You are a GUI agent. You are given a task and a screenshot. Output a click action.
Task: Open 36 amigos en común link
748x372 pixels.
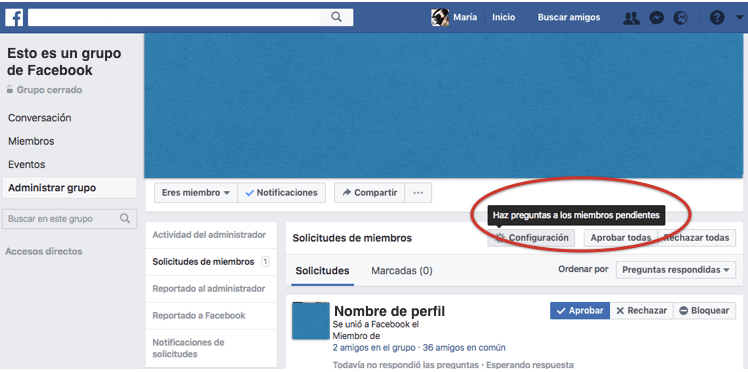pyautogui.click(x=464, y=348)
